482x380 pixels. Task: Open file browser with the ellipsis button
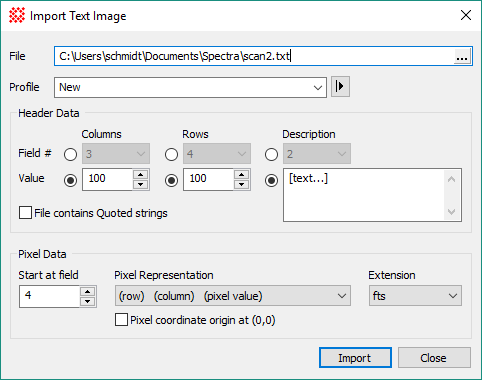462,56
